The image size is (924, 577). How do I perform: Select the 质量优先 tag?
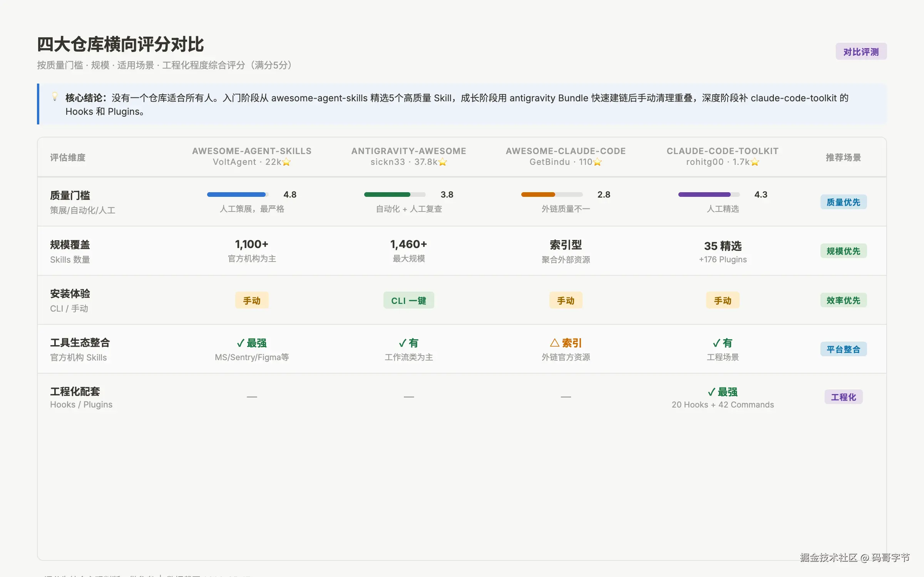click(x=843, y=202)
